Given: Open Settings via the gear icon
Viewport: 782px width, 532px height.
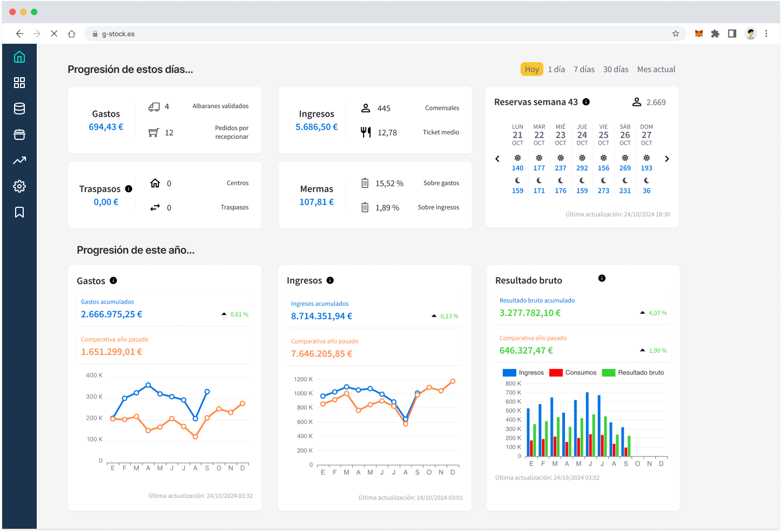Looking at the screenshot, I should pyautogui.click(x=19, y=186).
